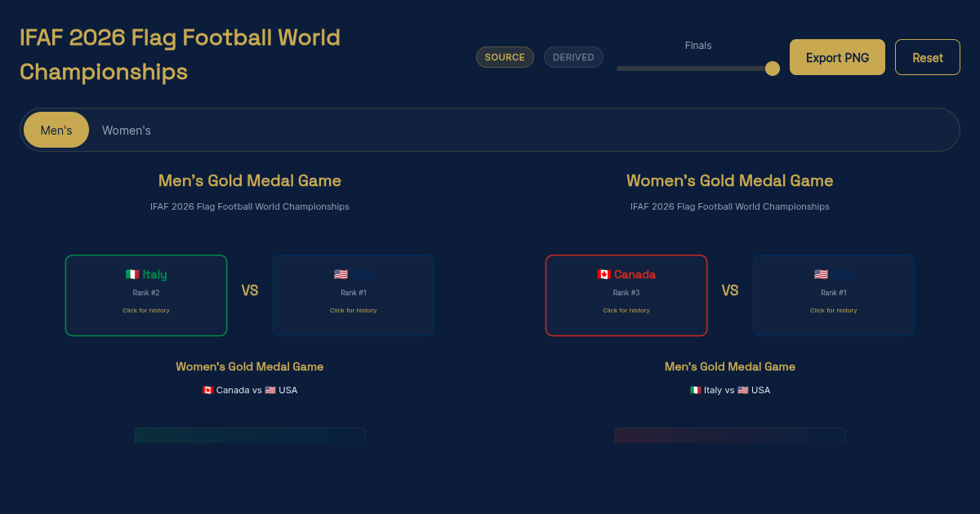Screen dimensions: 980x514
Task: Click VS label between Italy and USA
Action: [x=250, y=290]
